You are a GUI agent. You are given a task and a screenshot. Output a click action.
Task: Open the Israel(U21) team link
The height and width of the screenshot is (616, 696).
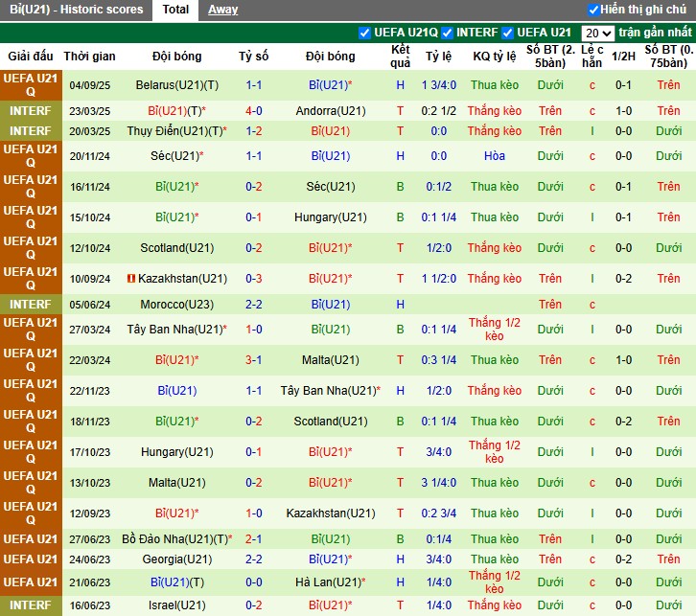177,605
